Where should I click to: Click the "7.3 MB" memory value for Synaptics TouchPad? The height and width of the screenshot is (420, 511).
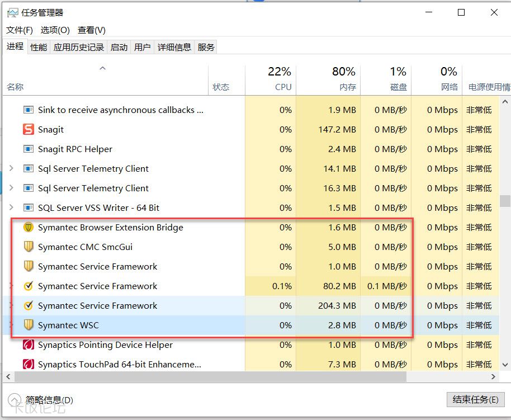pos(342,364)
